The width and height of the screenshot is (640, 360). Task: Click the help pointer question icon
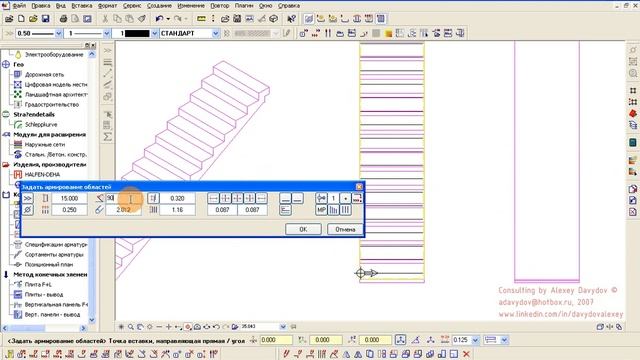tap(291, 19)
